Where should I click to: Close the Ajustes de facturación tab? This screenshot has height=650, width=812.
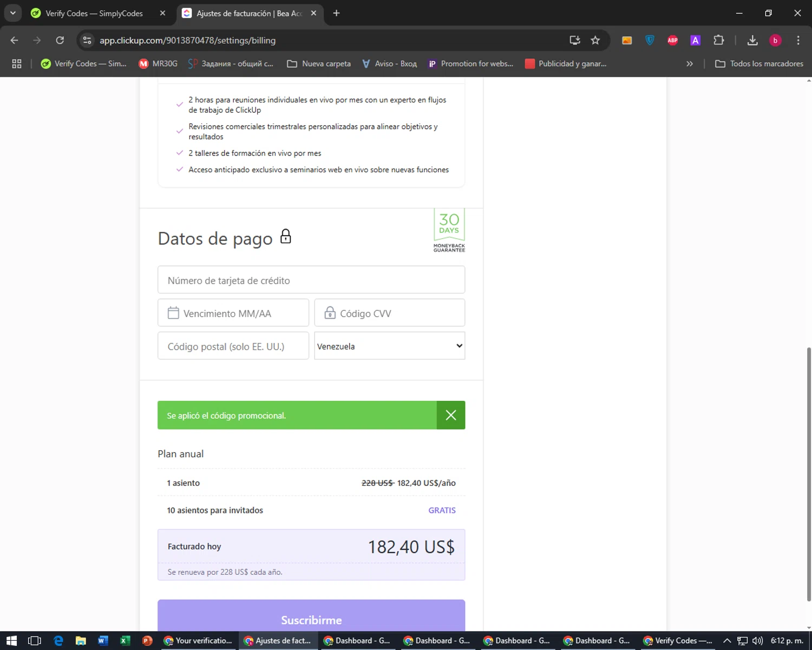pos(313,13)
